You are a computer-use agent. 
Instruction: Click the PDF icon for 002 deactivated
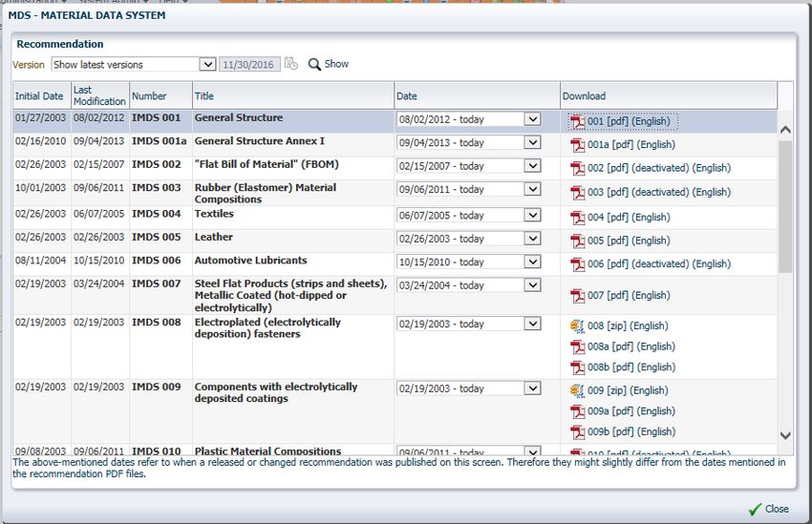pos(577,169)
